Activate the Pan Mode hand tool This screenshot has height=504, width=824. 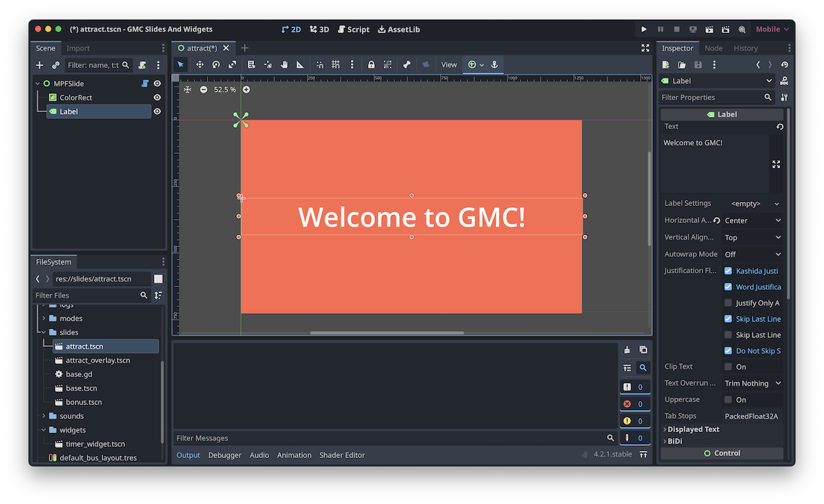284,65
